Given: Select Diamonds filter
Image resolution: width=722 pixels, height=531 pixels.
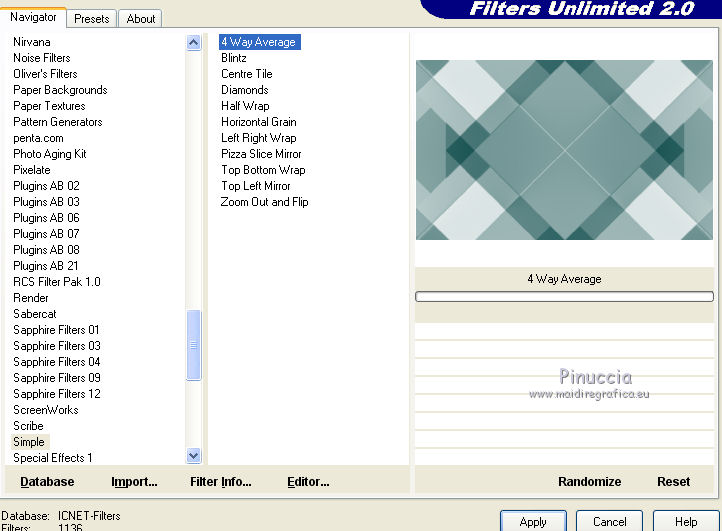Looking at the screenshot, I should click(x=245, y=90).
